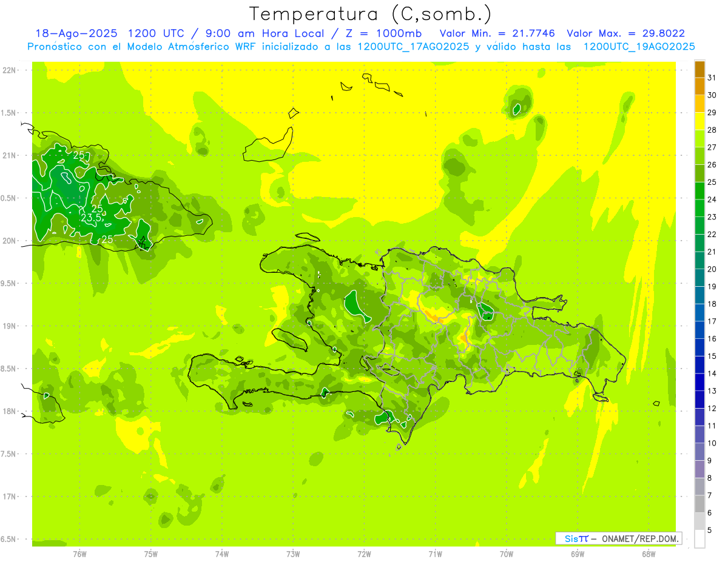728x562 pixels.
Task: Click the "19N" latitude label
Action: tap(10, 326)
